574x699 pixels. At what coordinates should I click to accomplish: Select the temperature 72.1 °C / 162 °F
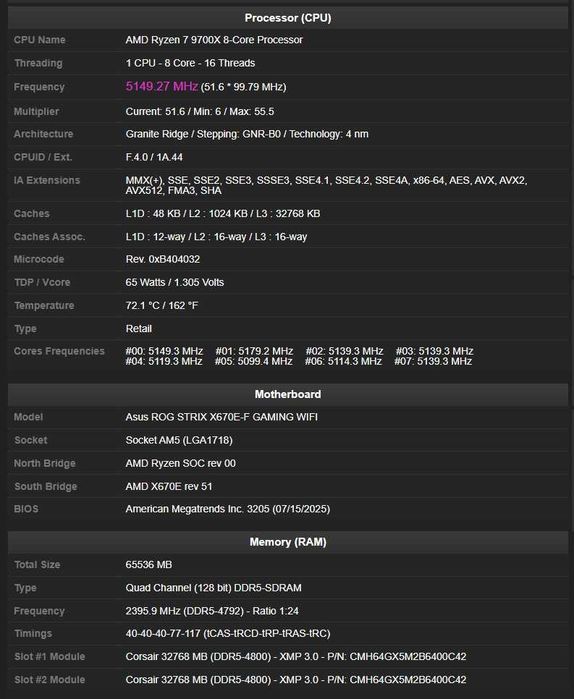[162, 305]
